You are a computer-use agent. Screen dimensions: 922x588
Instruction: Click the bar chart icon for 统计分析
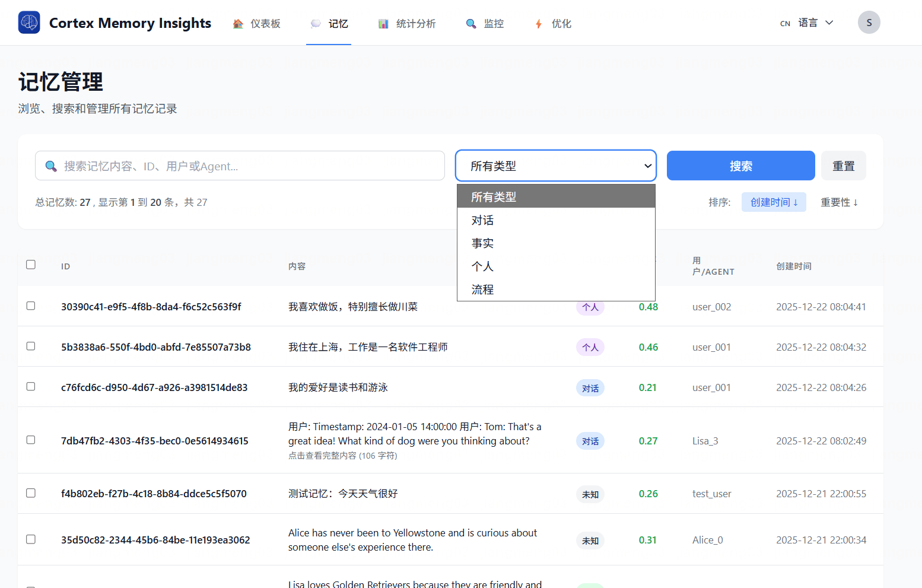click(384, 24)
